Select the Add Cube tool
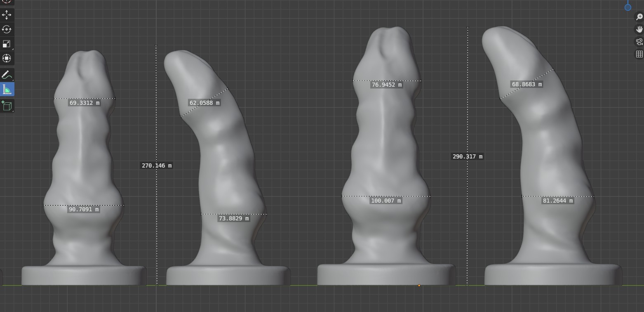Screen dimensions: 644x312 click(7, 106)
